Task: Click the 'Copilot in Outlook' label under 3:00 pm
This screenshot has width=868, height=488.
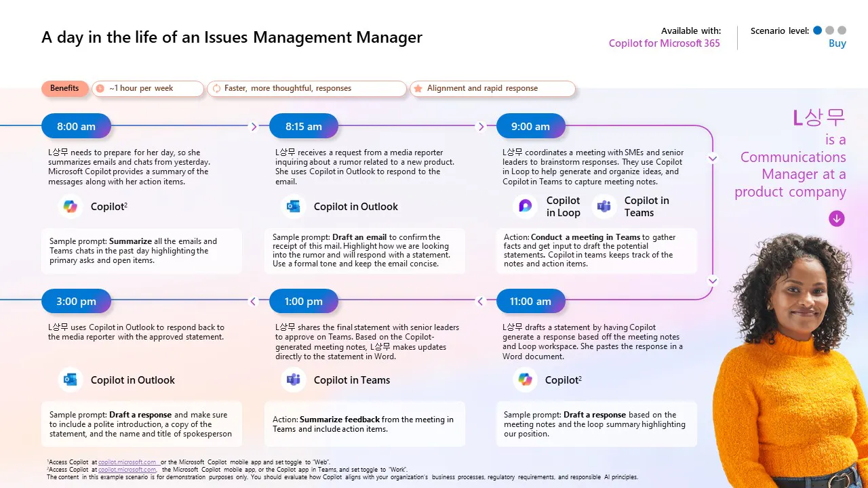Action: click(x=133, y=380)
